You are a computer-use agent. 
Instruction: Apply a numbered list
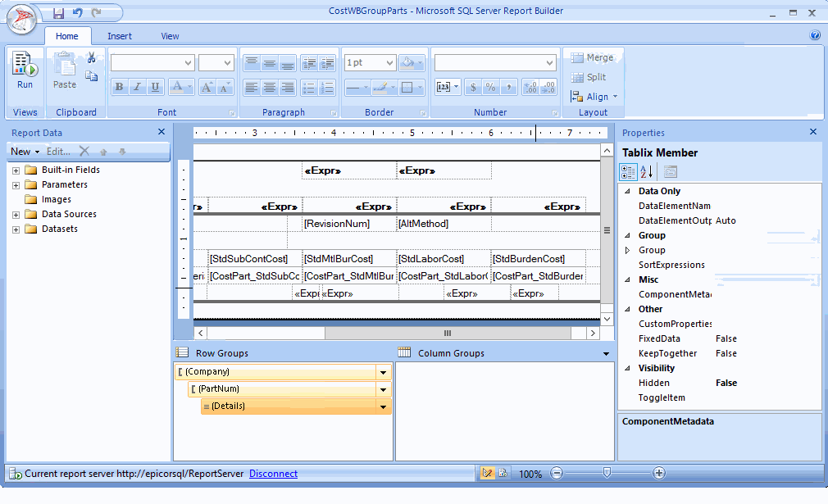[327, 88]
